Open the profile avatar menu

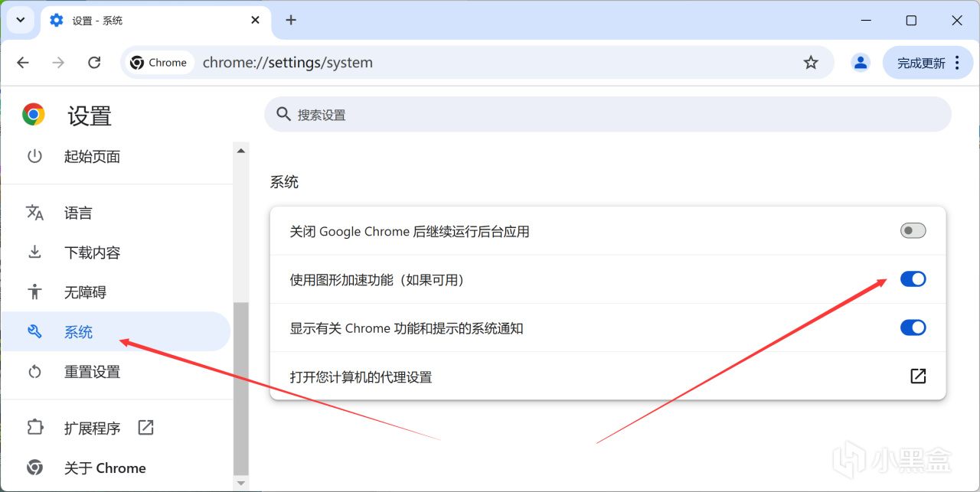(861, 63)
